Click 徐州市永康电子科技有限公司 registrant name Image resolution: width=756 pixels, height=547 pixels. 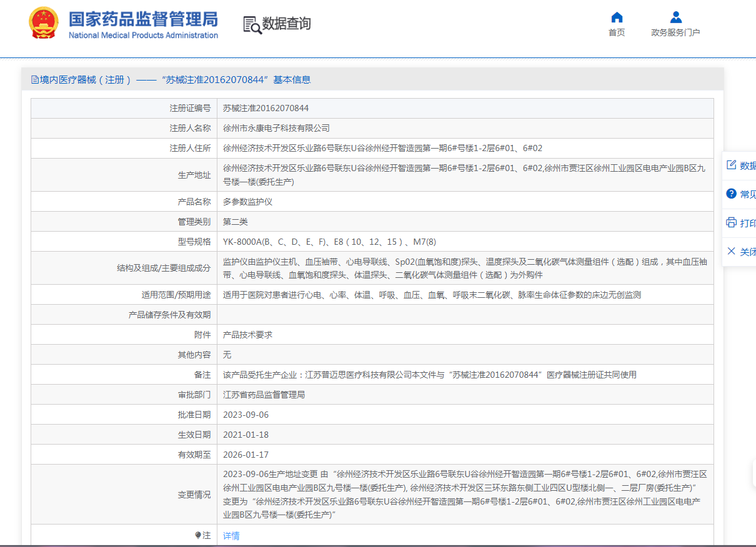(276, 128)
